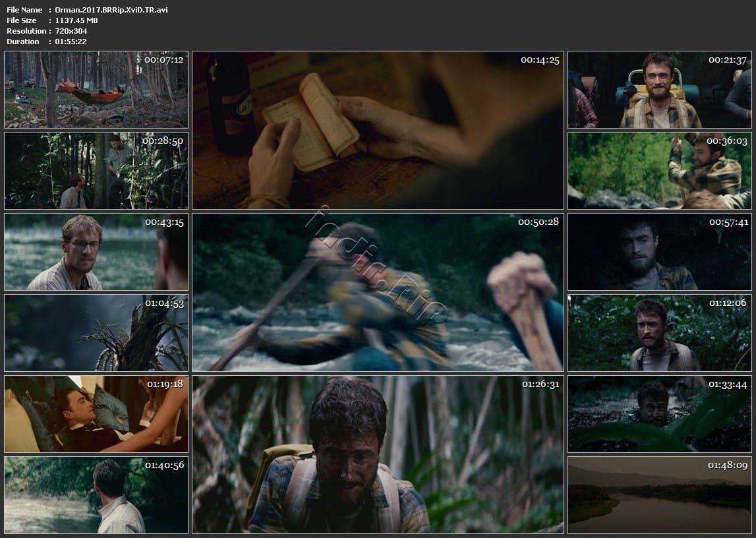Select the thumbnail stamped 01:12:06
The image size is (756, 538).
[x=660, y=333]
